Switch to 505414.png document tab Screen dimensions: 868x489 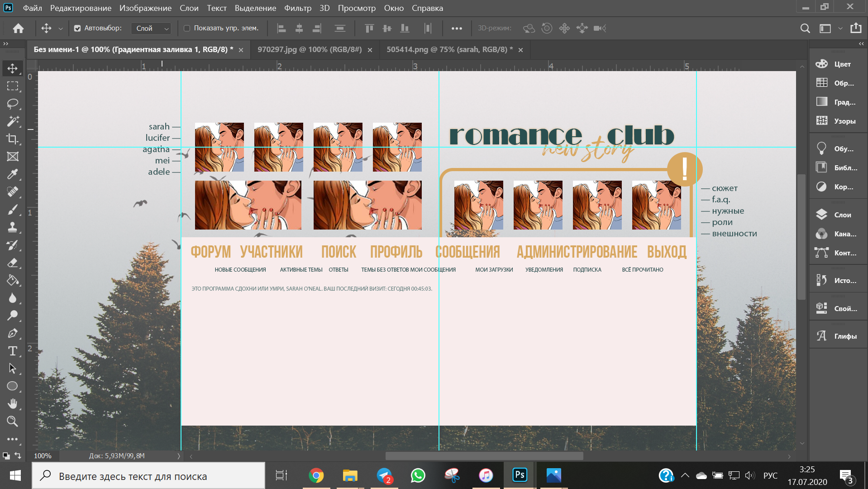pos(449,49)
